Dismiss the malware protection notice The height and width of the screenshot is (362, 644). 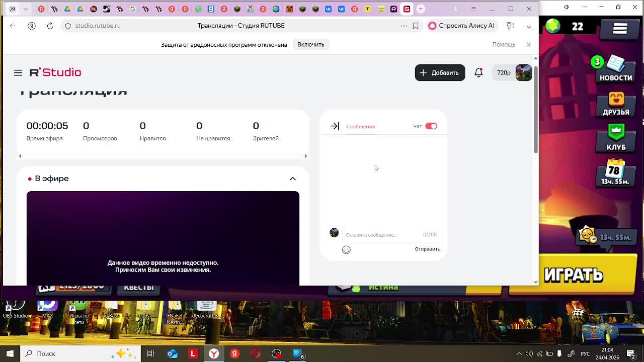click(x=529, y=45)
